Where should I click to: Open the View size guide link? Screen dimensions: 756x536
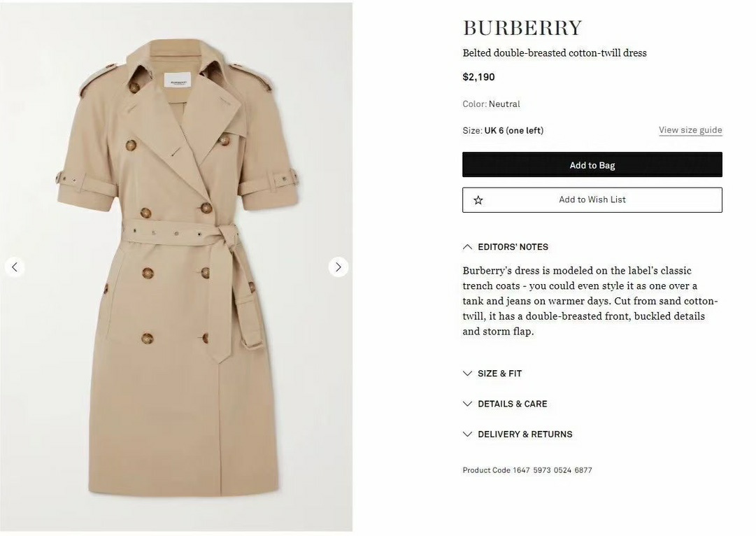click(x=690, y=129)
